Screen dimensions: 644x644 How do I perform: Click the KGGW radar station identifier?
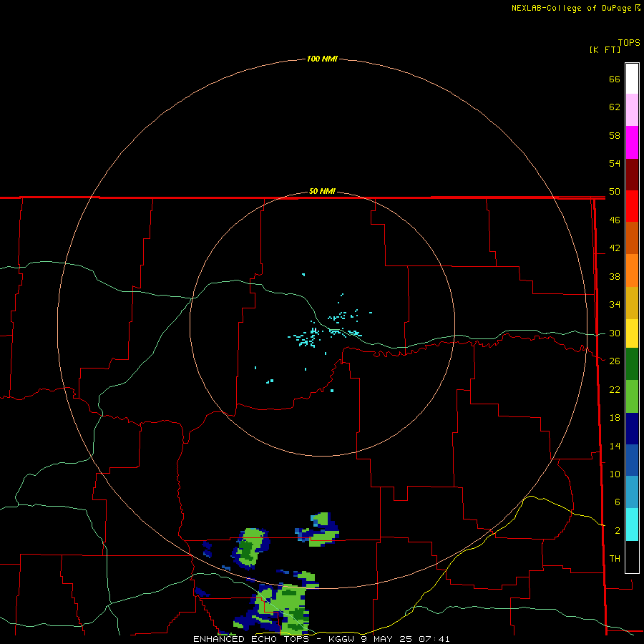point(342,639)
